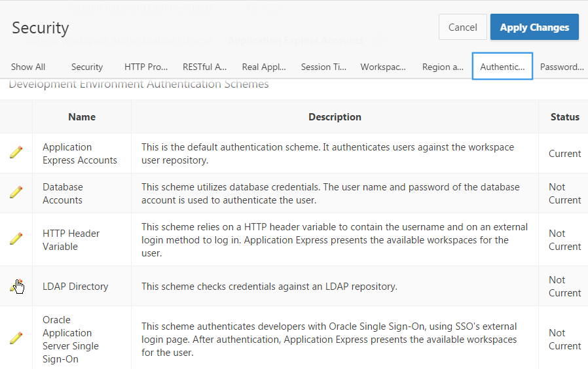Click 'Not Current' status for Database Accounts
The image size is (588, 369).
(564, 193)
